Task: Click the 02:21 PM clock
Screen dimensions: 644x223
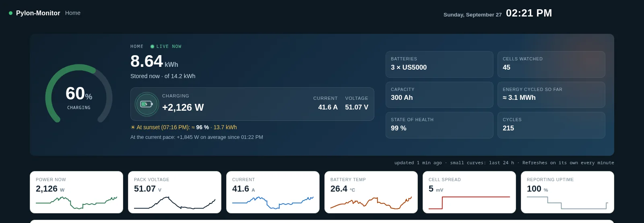Action: pos(529,13)
